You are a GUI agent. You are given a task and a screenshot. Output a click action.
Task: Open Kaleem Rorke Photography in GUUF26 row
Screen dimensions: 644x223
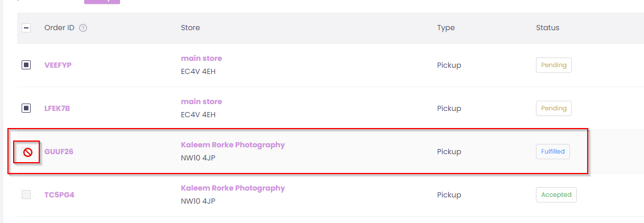point(233,144)
